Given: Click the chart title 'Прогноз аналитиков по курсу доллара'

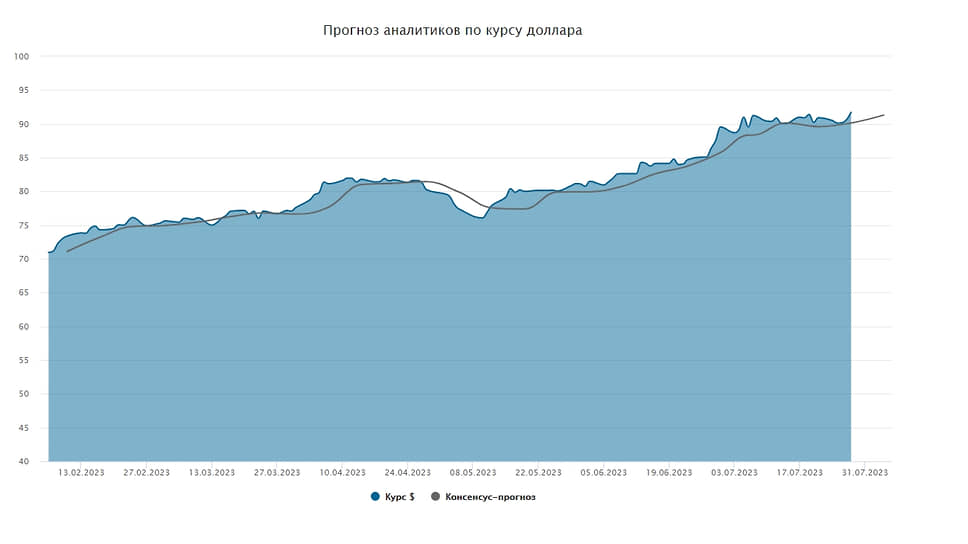Looking at the screenshot, I should 453,30.
